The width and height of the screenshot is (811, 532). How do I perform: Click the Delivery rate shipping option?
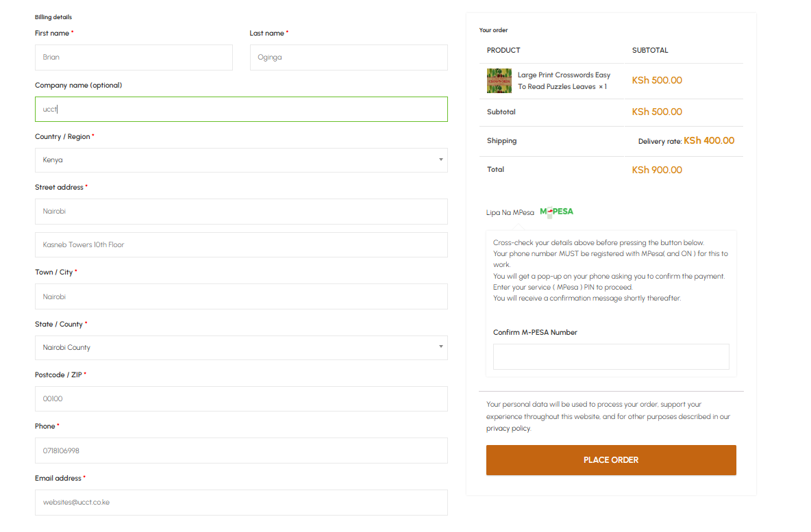pyautogui.click(x=686, y=141)
